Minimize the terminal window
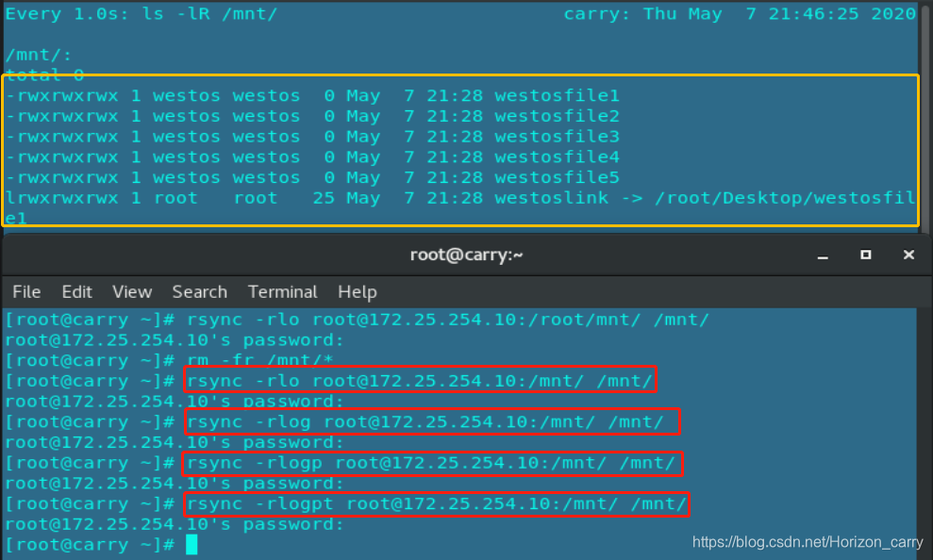The image size is (933, 560). point(822,254)
